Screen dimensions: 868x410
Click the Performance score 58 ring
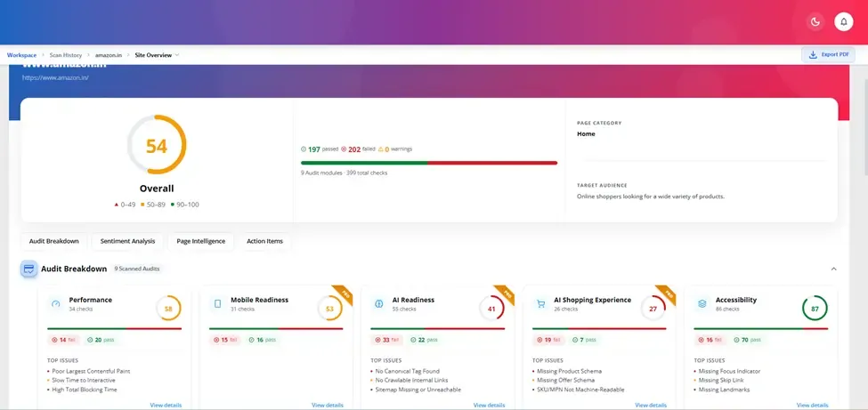pos(168,309)
